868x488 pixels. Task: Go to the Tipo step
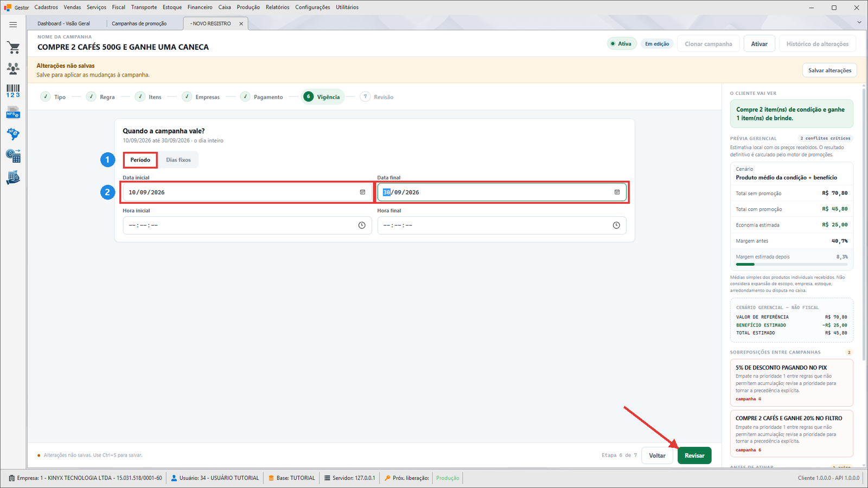[x=53, y=97]
